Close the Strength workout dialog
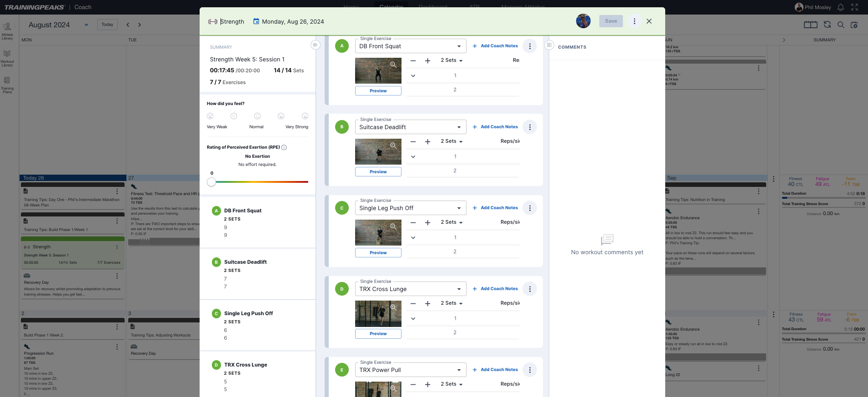 click(x=649, y=21)
